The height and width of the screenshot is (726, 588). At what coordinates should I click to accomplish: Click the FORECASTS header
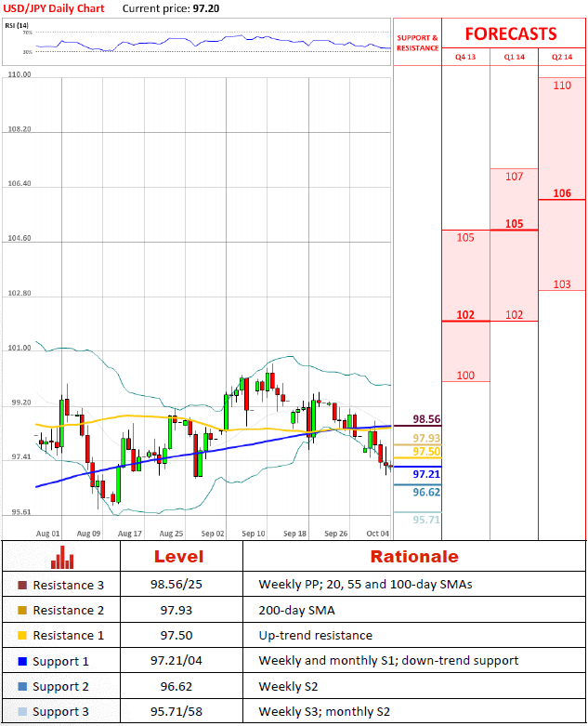[511, 33]
